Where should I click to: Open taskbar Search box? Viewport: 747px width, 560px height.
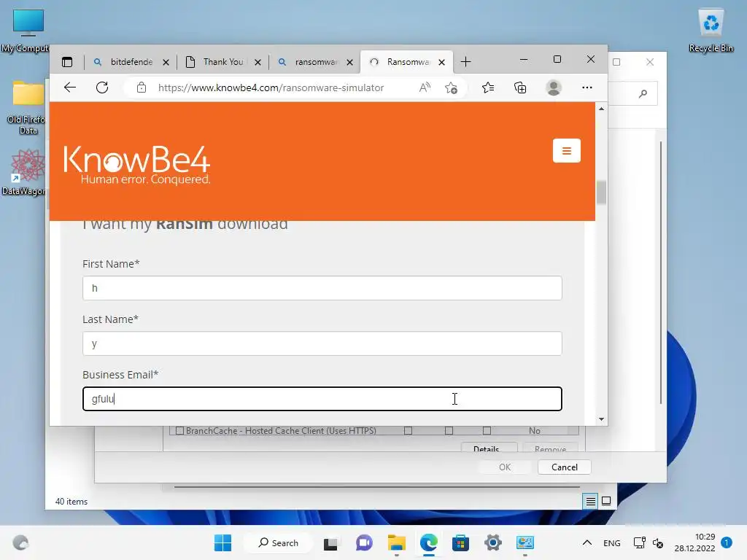coord(278,542)
